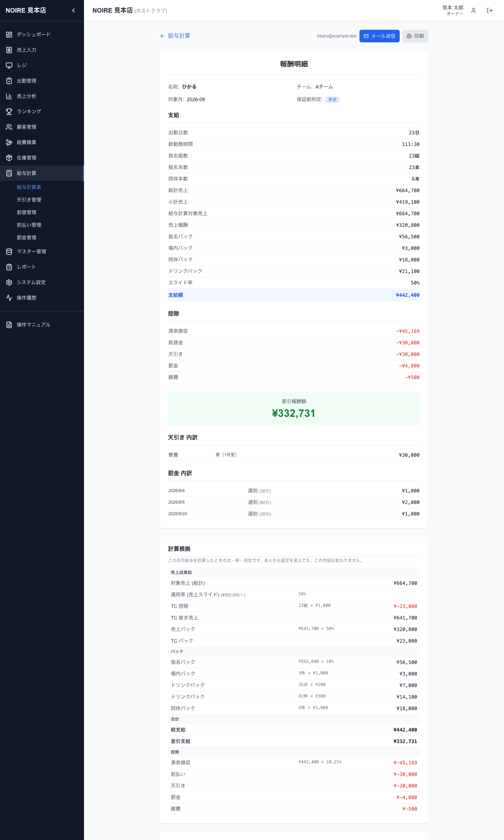
Task: Click the 経費精算 hand-coins icon
Action: [x=9, y=142]
